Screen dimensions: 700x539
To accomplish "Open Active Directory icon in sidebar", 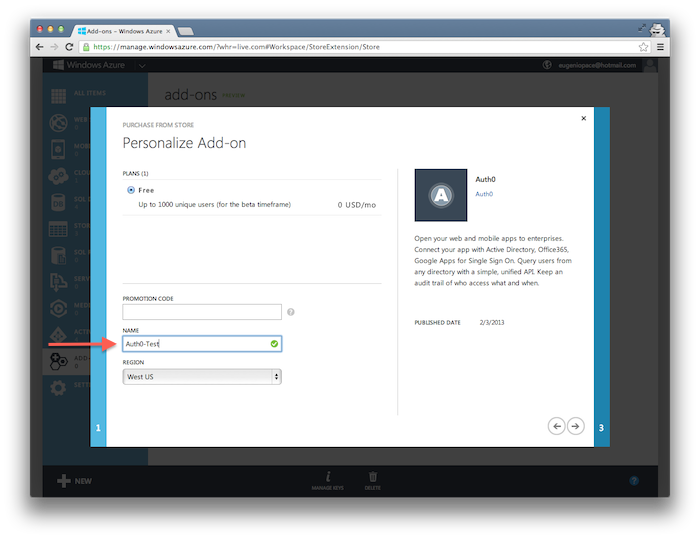I will 58,335.
